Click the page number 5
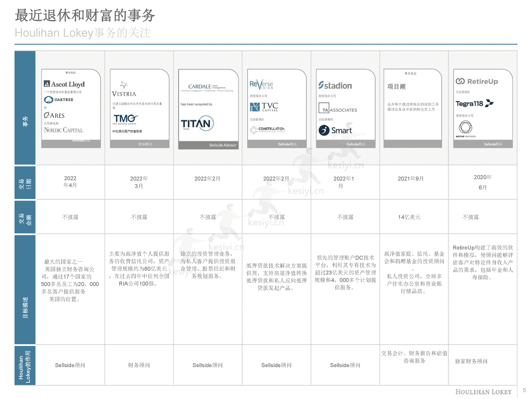The height and width of the screenshot is (399, 532). 524,390
